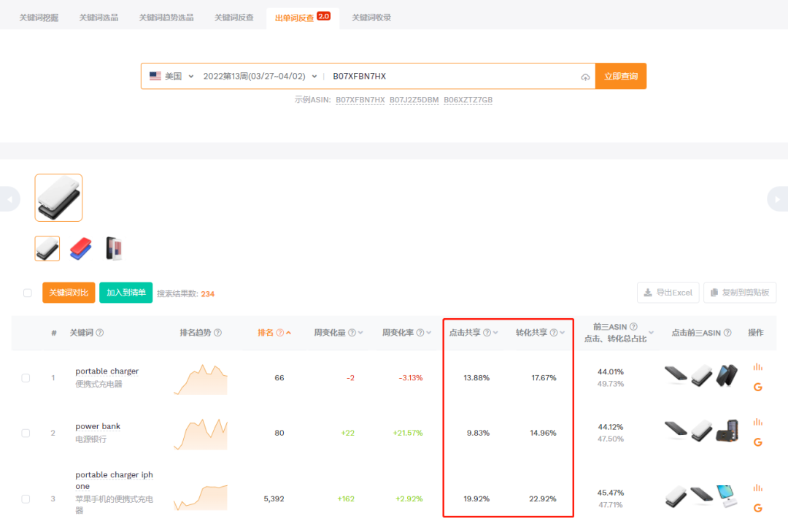788x532 pixels.
Task: Click the bar chart icon in power bank row
Action: click(758, 422)
